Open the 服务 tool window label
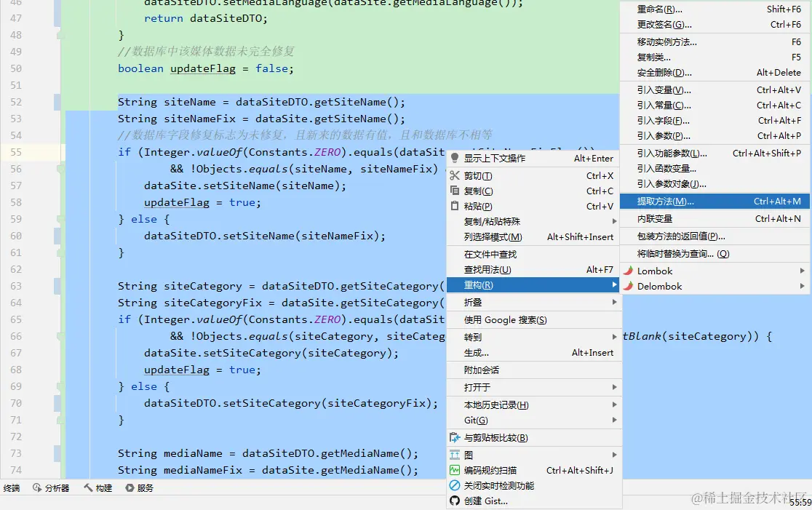Image resolution: width=812 pixels, height=510 pixels. pyautogui.click(x=146, y=487)
